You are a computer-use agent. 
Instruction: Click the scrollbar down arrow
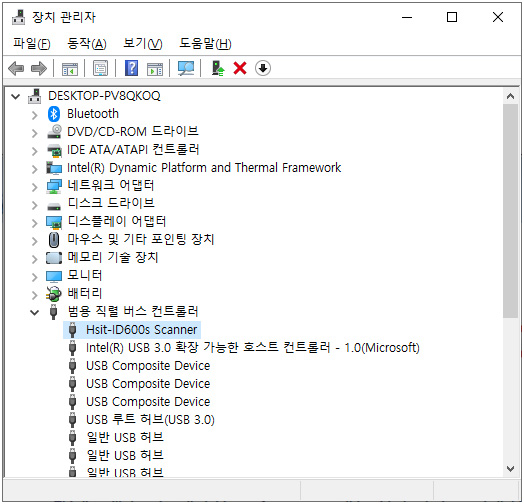[x=510, y=469]
